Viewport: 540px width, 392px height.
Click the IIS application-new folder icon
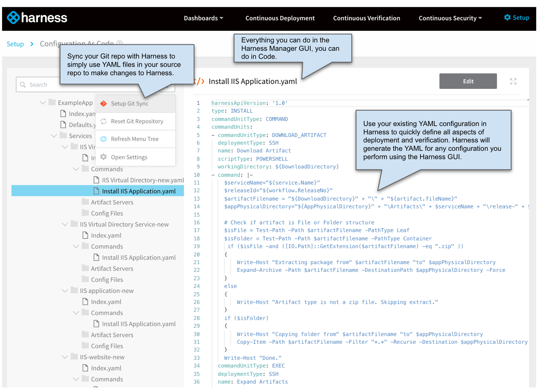pyautogui.click(x=74, y=290)
